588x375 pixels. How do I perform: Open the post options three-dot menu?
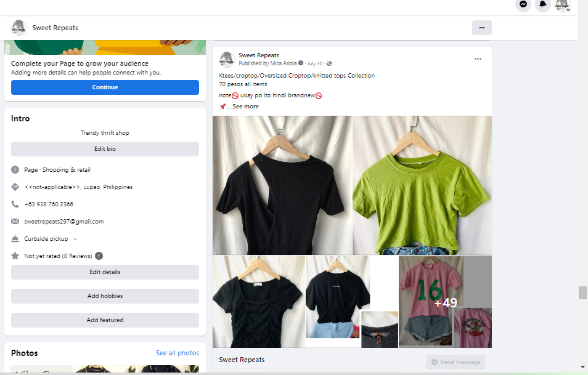click(x=478, y=59)
